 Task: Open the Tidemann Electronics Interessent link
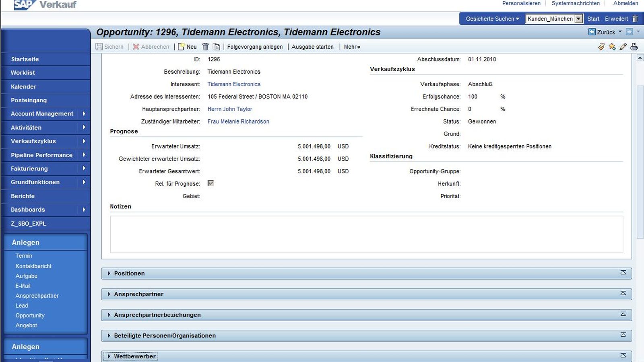(234, 84)
